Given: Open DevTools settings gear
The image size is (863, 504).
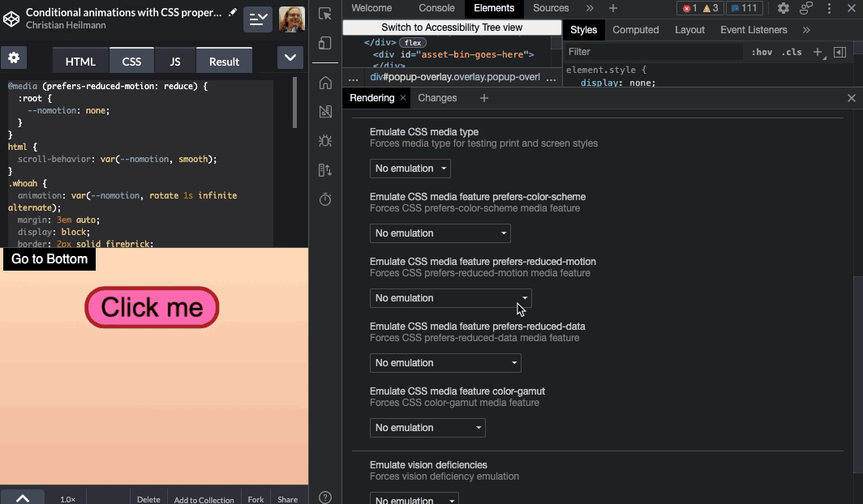Looking at the screenshot, I should point(784,8).
